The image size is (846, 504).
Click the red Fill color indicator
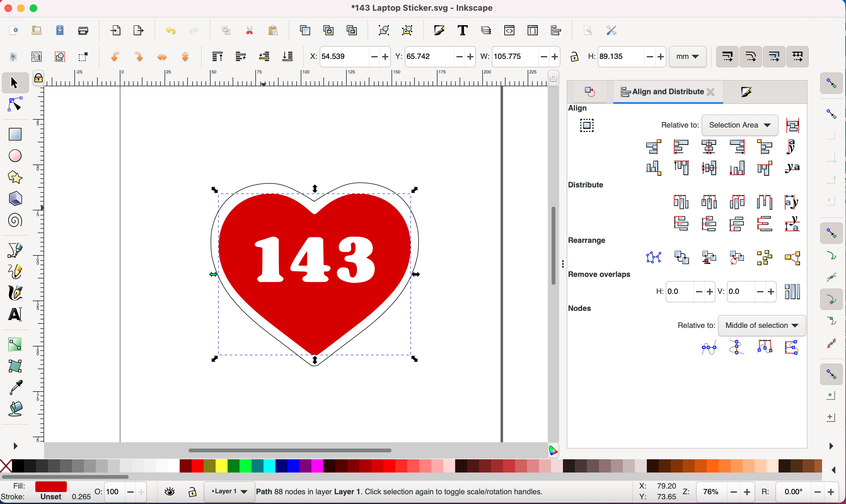51,486
